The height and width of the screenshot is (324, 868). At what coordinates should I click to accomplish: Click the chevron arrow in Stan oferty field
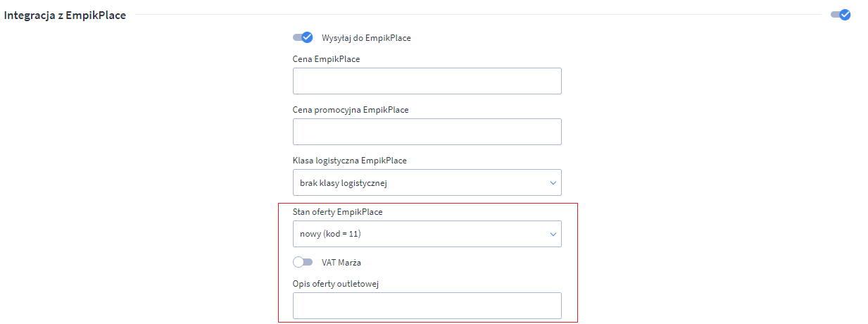[553, 234]
